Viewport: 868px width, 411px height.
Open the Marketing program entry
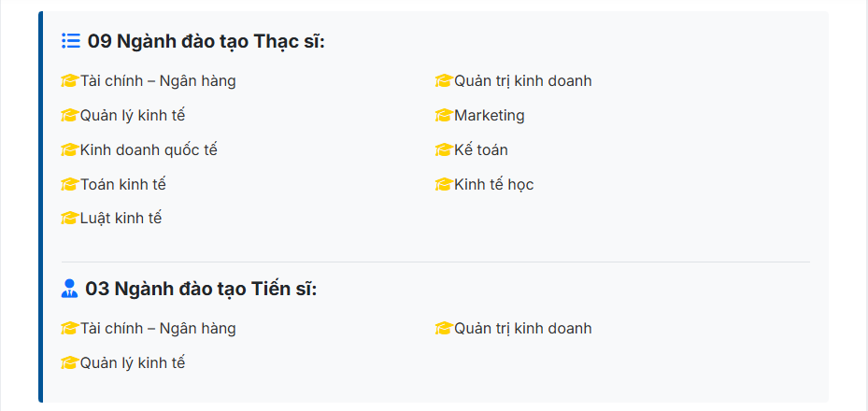(x=490, y=116)
